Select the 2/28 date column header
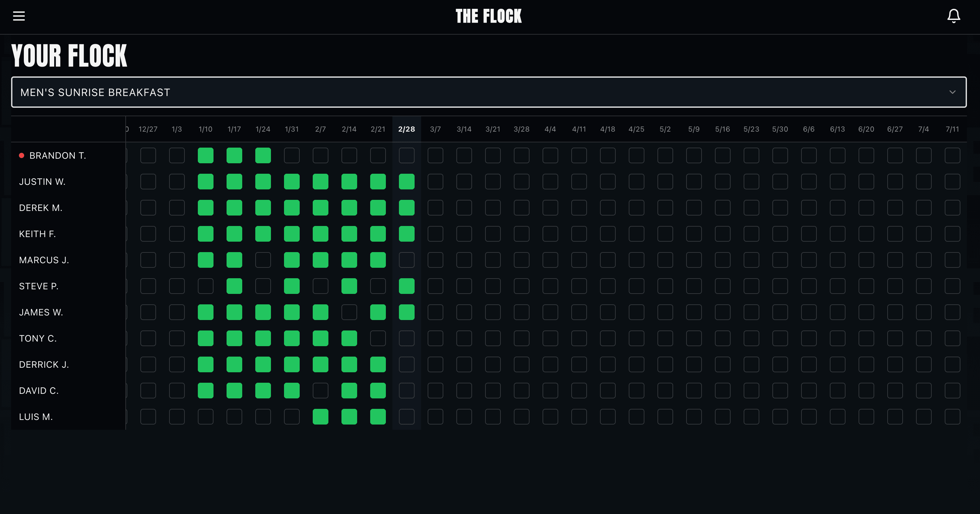980x514 pixels. (x=406, y=129)
